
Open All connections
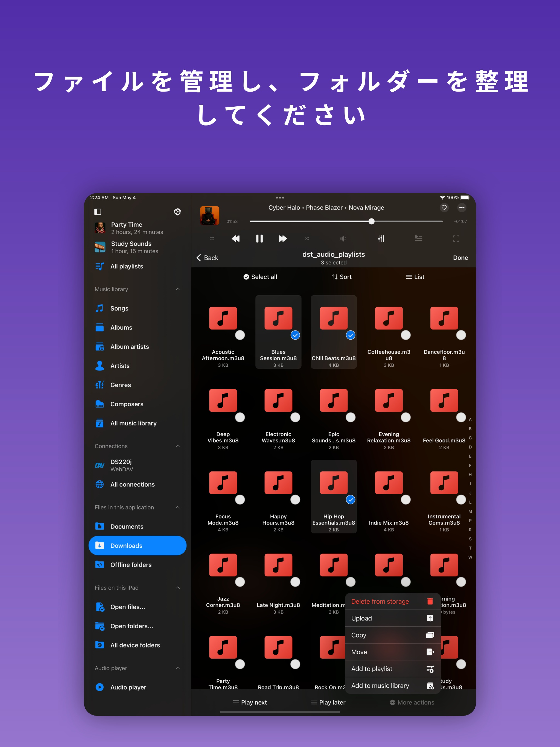[138, 484]
